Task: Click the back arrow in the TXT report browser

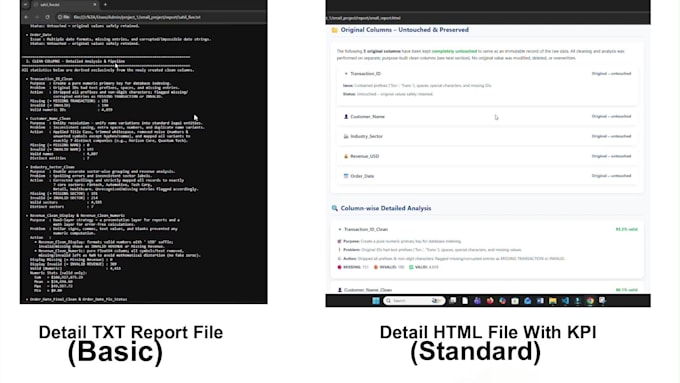Action: point(26,17)
